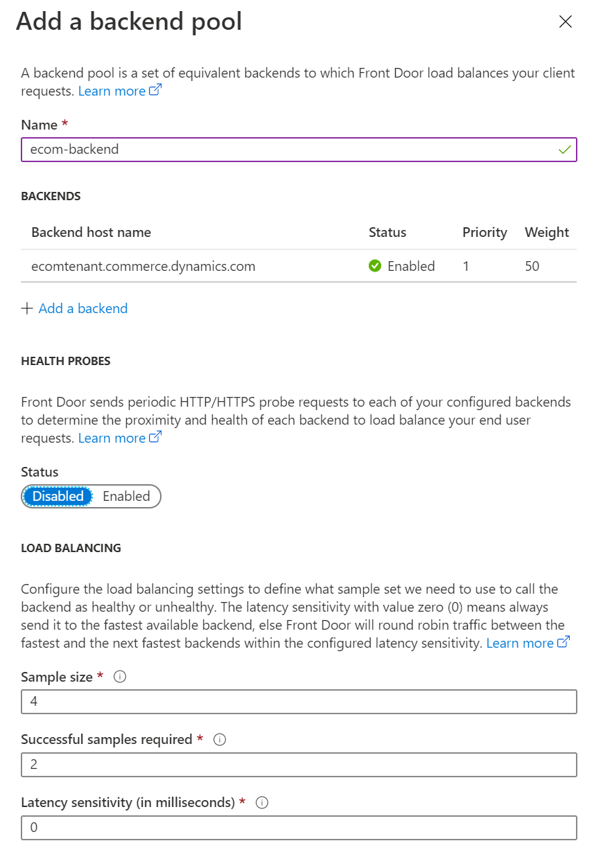Click the green Enabled status icon for the backend
This screenshot has height=868, width=594.
click(x=375, y=265)
